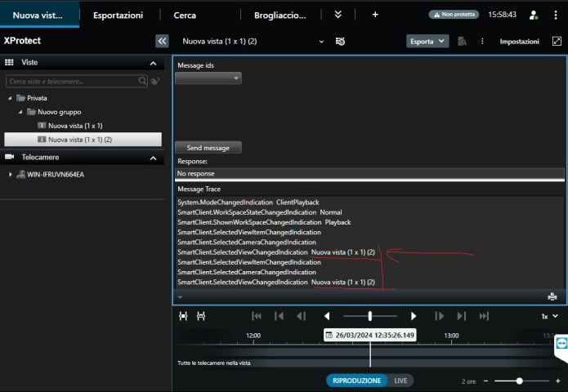Open the Cerca tab

(x=185, y=15)
